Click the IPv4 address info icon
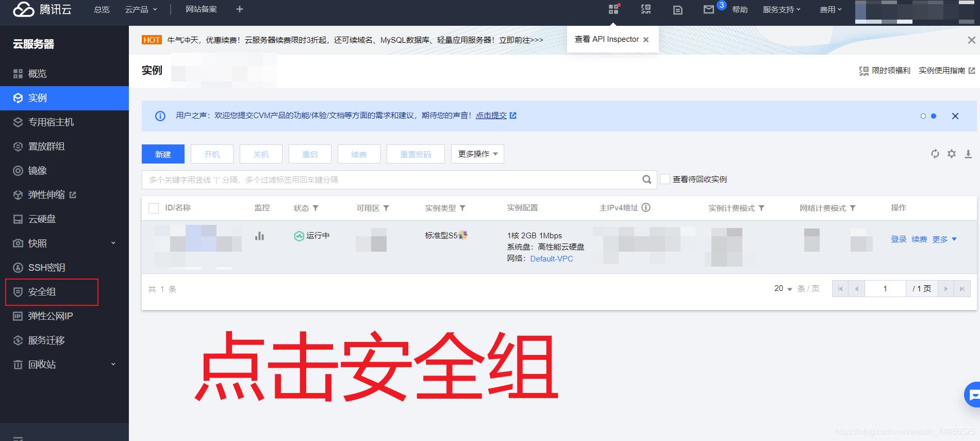980x441 pixels. tap(646, 207)
